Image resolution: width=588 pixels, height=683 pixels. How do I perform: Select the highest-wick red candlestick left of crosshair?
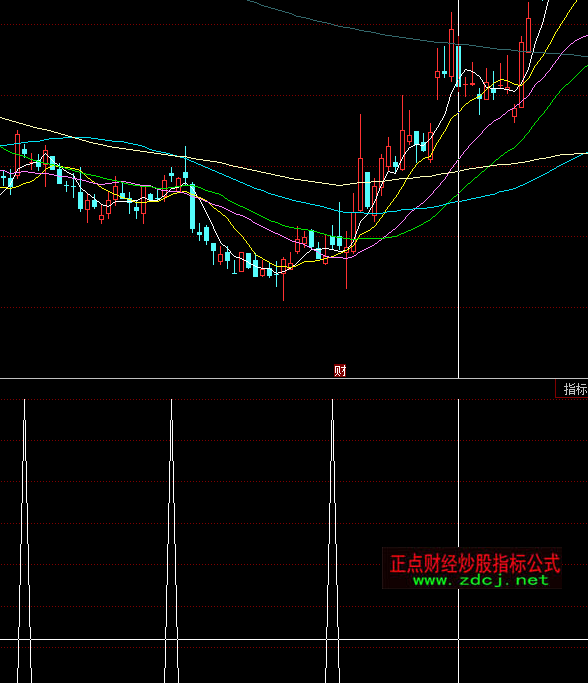pyautogui.click(x=451, y=48)
